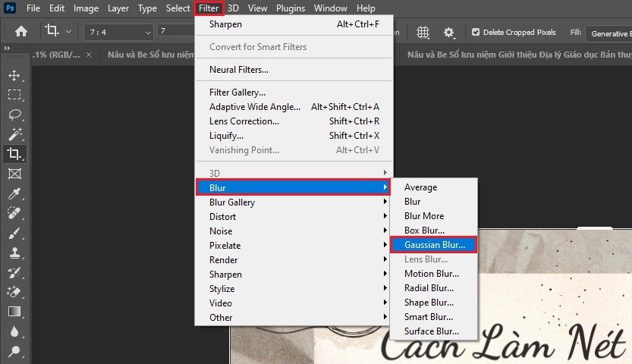Expand the Stylize submenu
Viewport: 632px width, 364px height.
(x=294, y=289)
